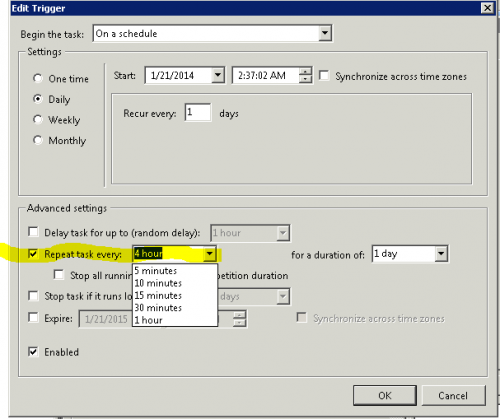Click the OK button
This screenshot has width=500, height=419.
(x=385, y=395)
